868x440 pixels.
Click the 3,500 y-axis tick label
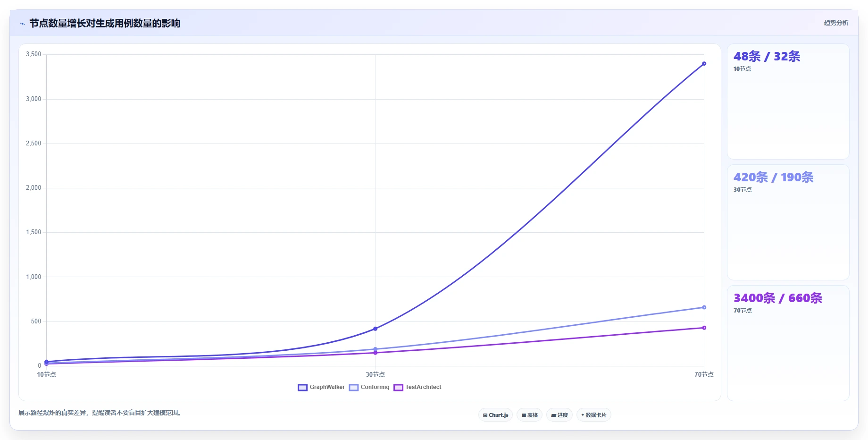(33, 54)
